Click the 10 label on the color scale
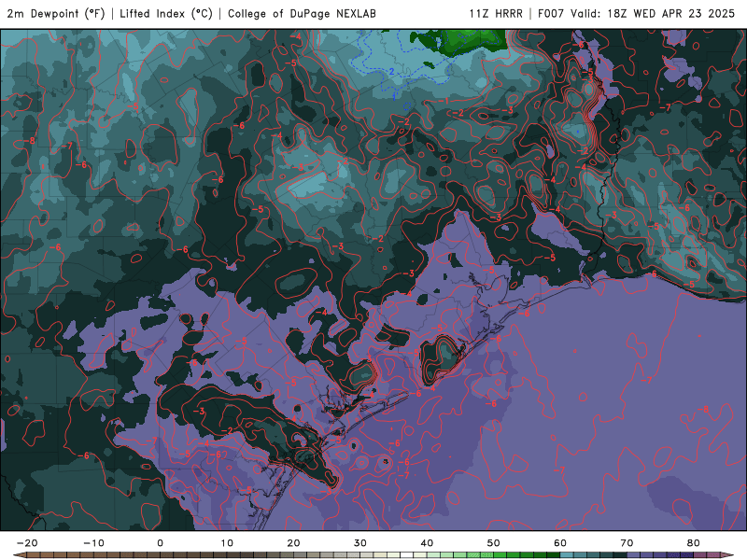The image size is (747, 560). pyautogui.click(x=227, y=543)
